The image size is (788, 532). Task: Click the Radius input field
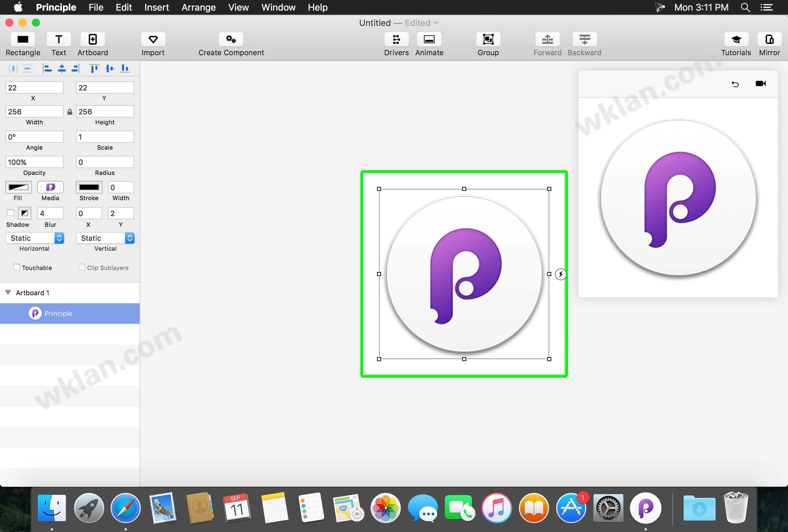tap(105, 162)
